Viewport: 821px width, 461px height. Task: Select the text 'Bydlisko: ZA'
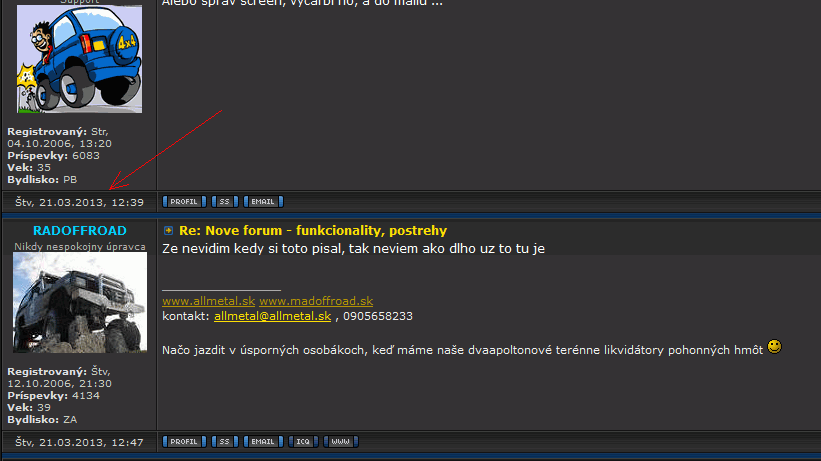(42, 420)
